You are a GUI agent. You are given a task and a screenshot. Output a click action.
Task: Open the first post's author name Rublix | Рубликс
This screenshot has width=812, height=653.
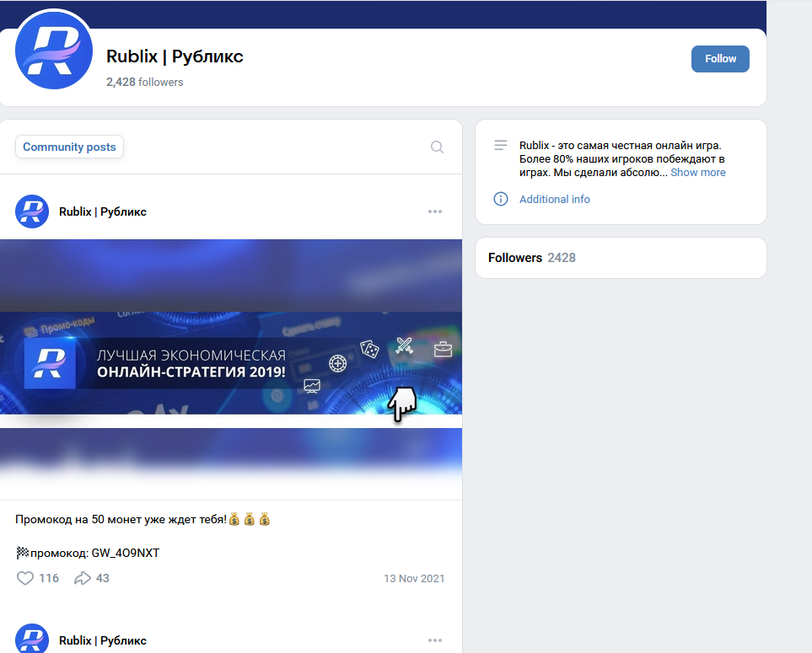[x=103, y=211]
